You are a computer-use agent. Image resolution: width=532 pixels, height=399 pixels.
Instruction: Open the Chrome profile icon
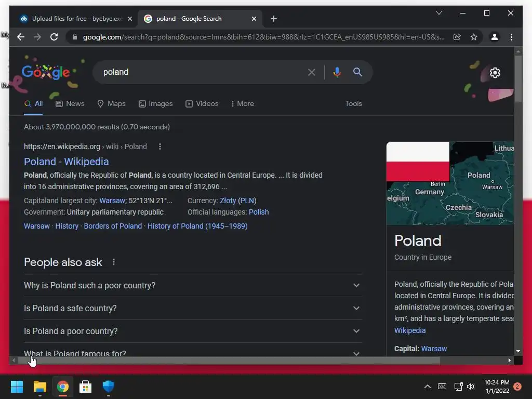(x=495, y=37)
